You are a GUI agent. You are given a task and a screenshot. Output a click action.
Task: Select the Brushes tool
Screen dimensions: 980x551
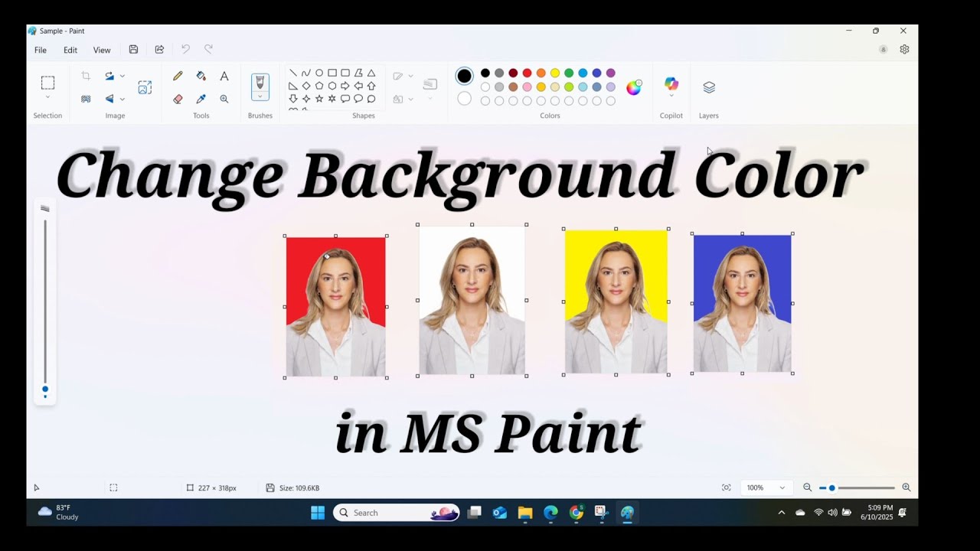click(x=260, y=83)
